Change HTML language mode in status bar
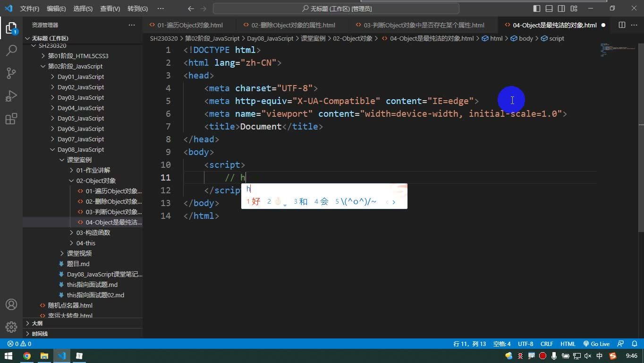Image resolution: width=644 pixels, height=363 pixels. click(x=568, y=344)
